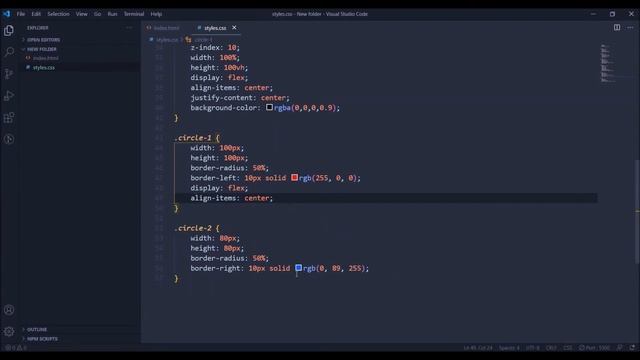Open index.html in the Explorer tree

pos(45,58)
